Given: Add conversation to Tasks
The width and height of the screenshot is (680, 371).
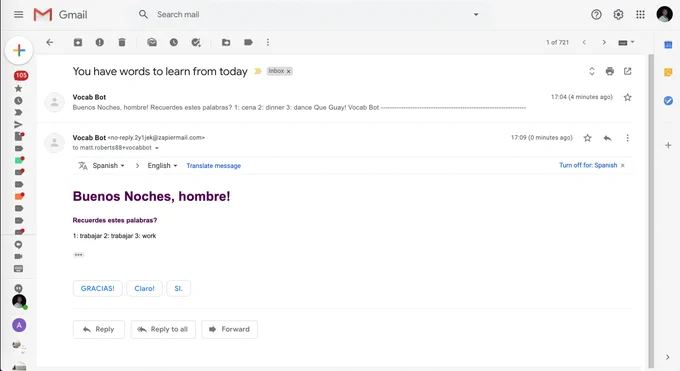Looking at the screenshot, I should coord(196,42).
